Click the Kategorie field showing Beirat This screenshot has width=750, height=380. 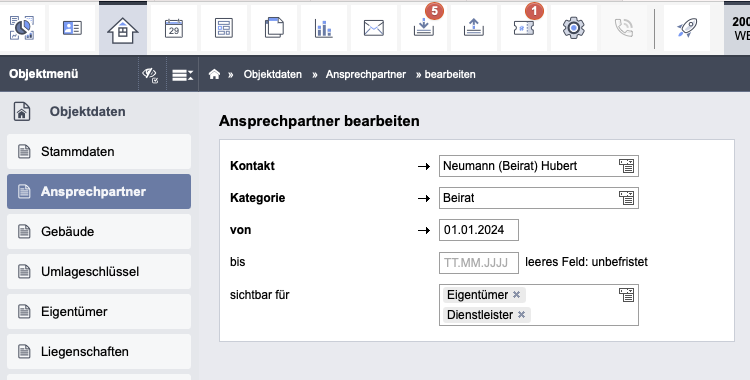[x=539, y=198]
